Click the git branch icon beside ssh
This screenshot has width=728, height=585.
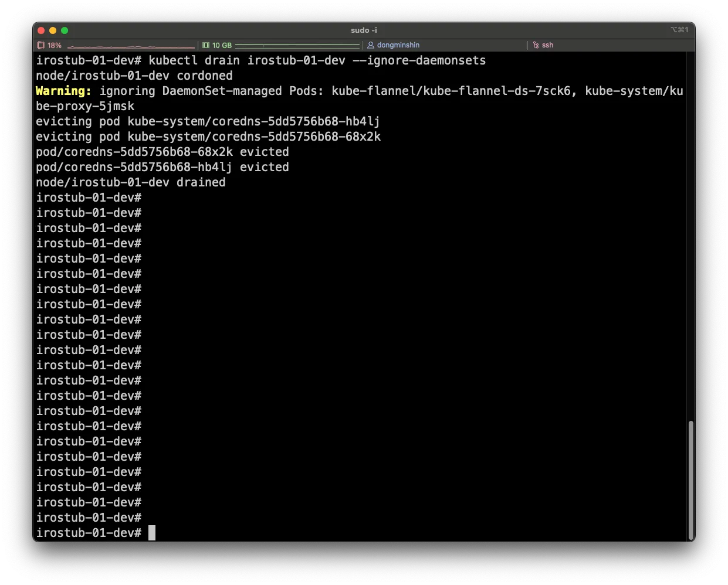coord(536,45)
